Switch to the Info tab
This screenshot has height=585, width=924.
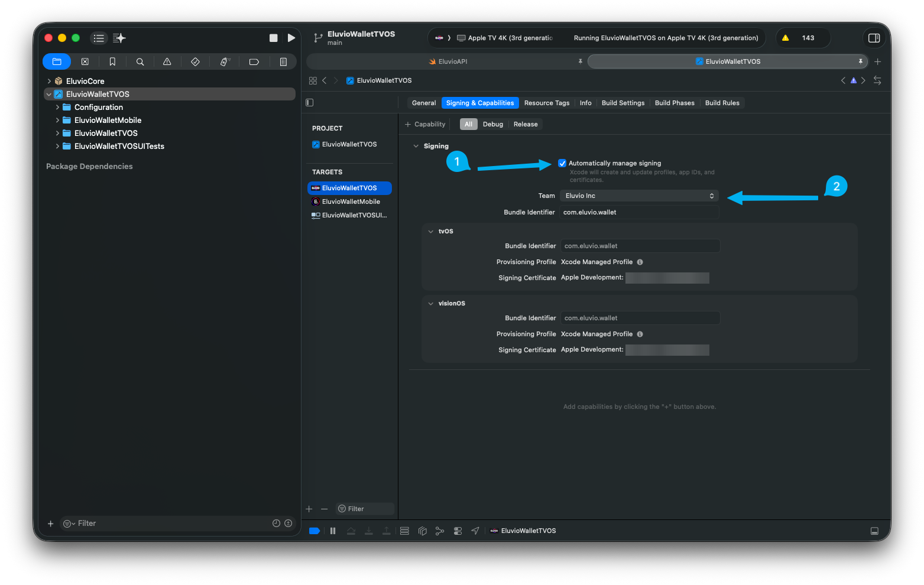[585, 103]
